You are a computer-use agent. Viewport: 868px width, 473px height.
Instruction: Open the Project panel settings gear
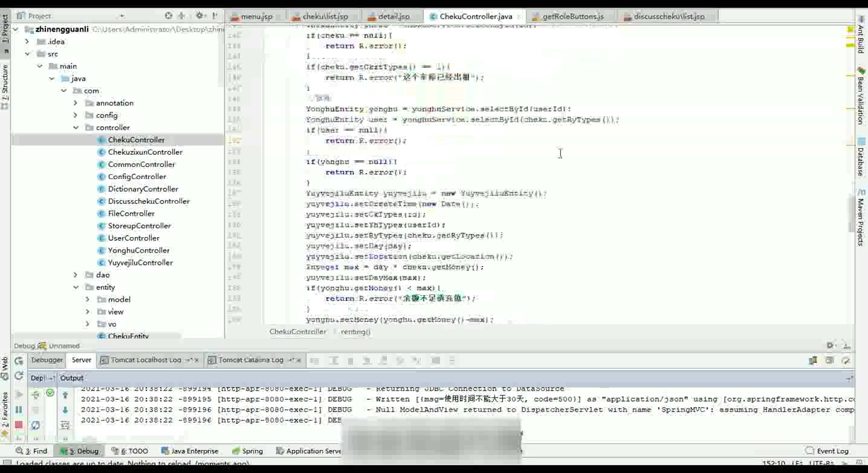point(199,16)
